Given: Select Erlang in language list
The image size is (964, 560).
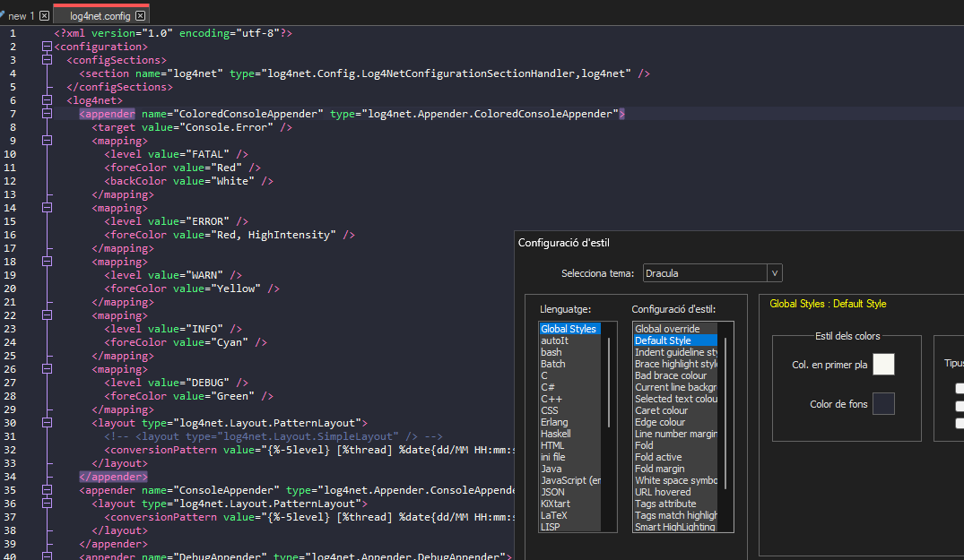Looking at the screenshot, I should [x=570, y=422].
